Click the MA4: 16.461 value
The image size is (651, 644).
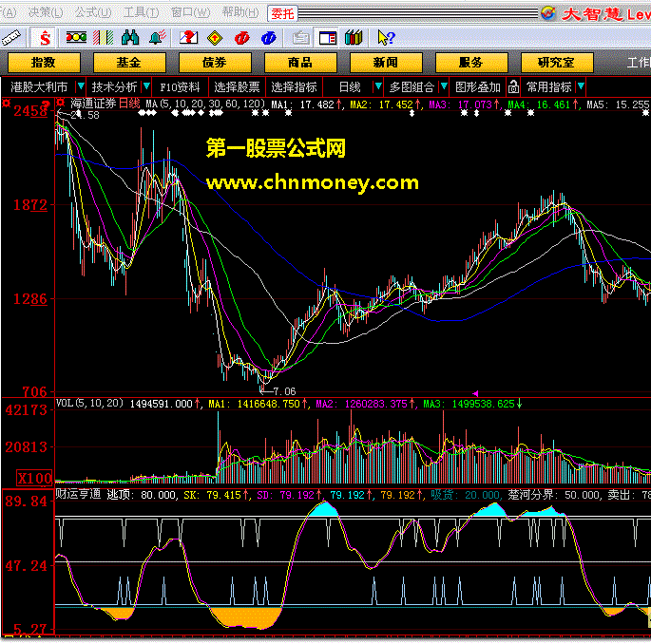[x=540, y=104]
